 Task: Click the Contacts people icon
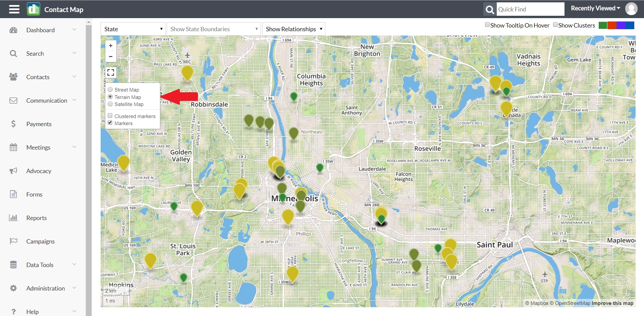pyautogui.click(x=13, y=77)
